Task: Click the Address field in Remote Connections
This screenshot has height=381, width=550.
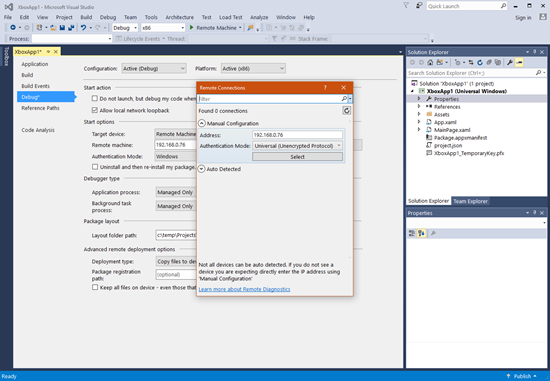Action: pos(297,135)
